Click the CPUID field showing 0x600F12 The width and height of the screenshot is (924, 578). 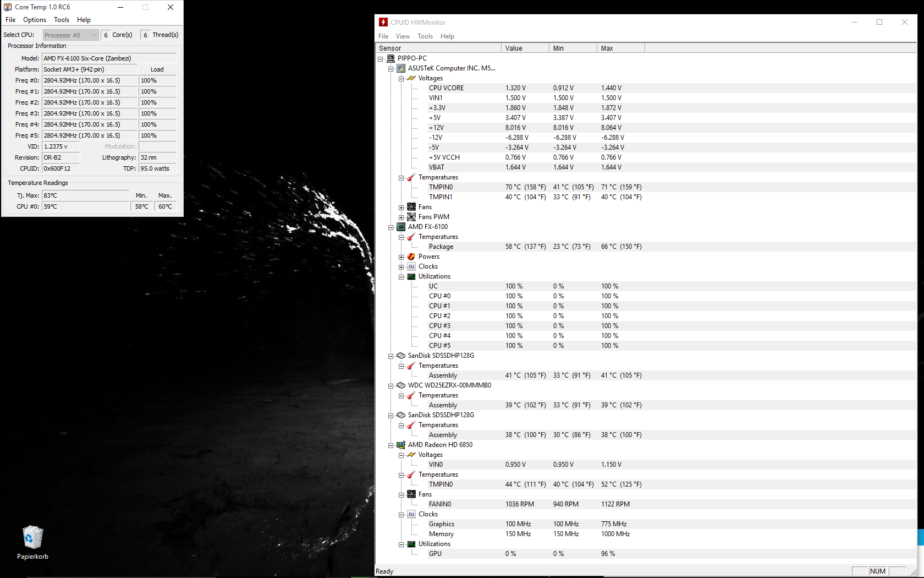(61, 168)
